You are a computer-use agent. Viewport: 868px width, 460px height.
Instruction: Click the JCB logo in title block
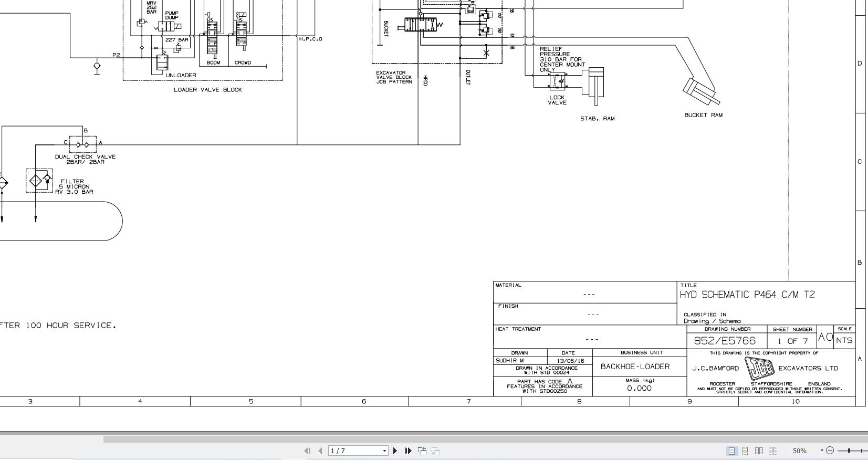(759, 368)
